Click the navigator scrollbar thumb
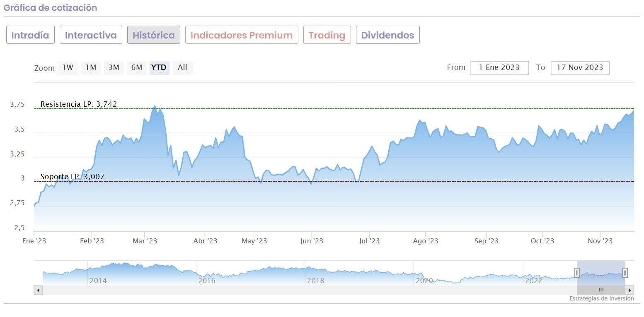The image size is (644, 317). (601, 290)
